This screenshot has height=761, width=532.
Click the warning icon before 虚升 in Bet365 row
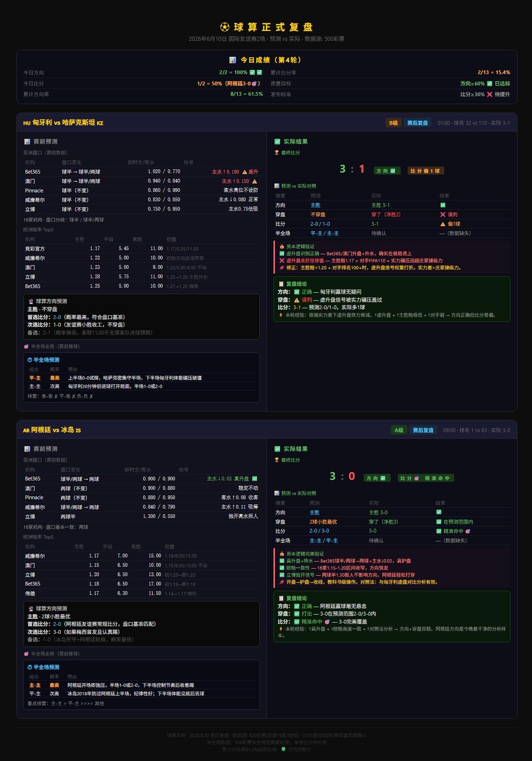pyautogui.click(x=244, y=172)
